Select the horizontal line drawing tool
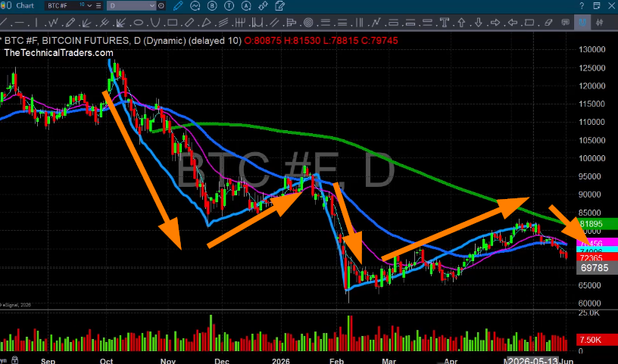Viewport: 618px width, 364px height. tap(20, 23)
